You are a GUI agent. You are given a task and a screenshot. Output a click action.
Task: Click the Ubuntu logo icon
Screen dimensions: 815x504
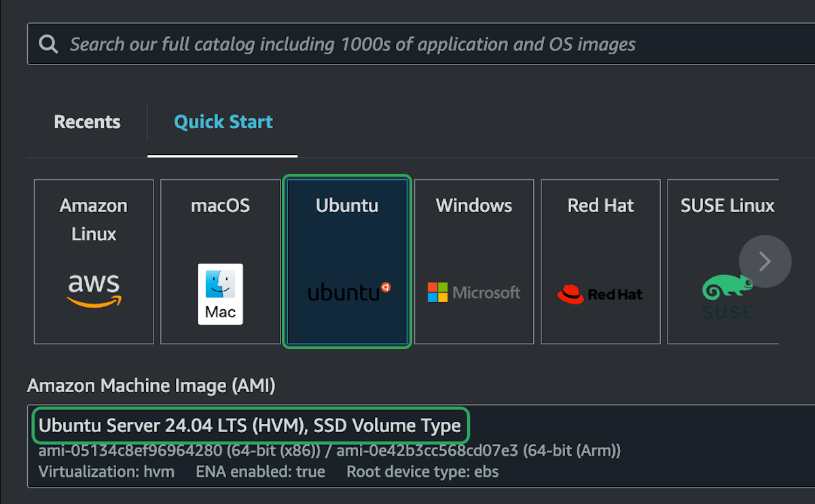[x=349, y=292]
